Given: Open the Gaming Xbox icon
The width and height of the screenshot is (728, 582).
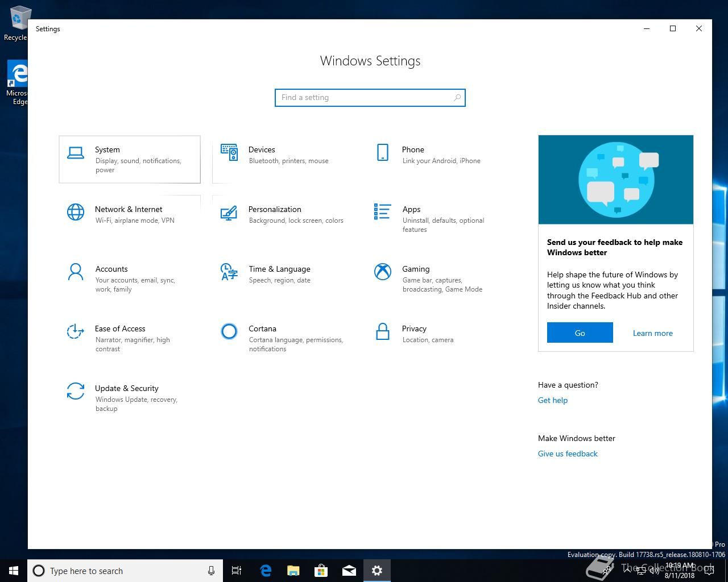Looking at the screenshot, I should click(383, 272).
